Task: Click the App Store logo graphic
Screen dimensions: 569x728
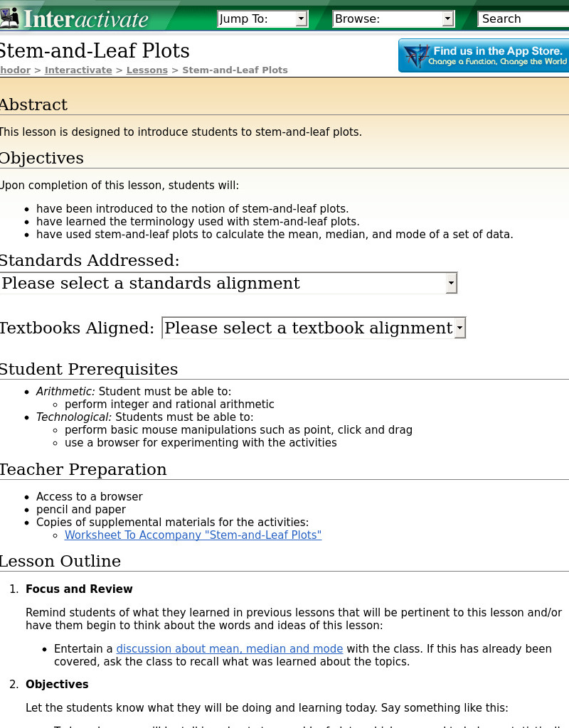Action: pyautogui.click(x=416, y=55)
